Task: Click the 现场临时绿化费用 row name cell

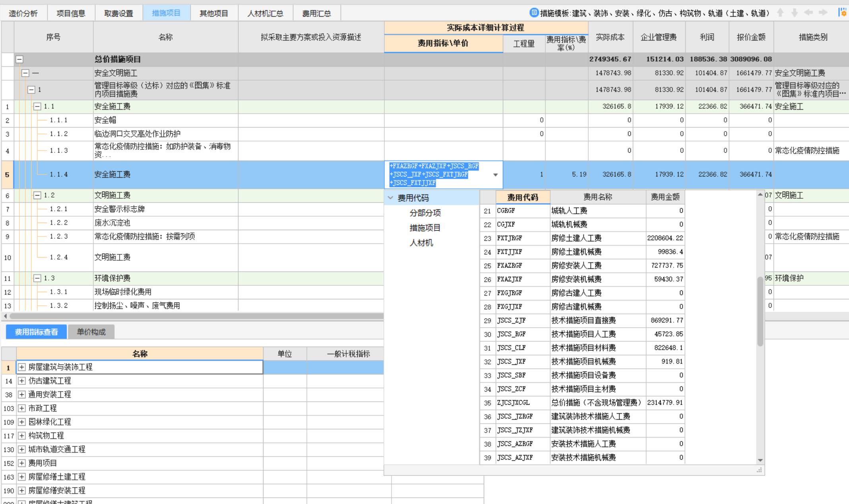Action: pyautogui.click(x=166, y=292)
